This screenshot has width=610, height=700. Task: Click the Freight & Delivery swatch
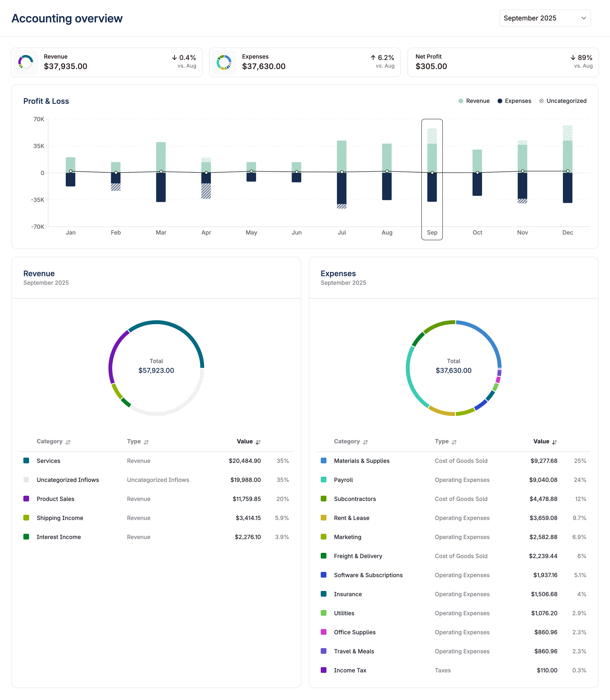323,556
